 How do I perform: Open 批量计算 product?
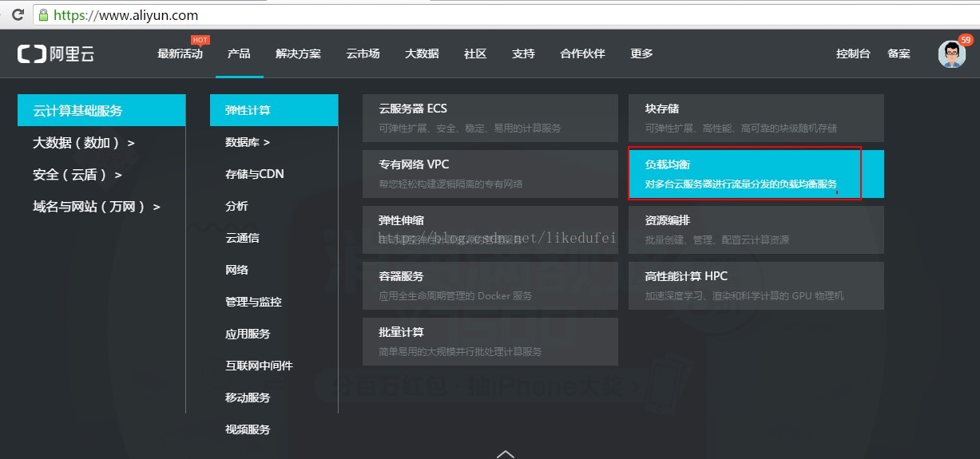[490, 342]
